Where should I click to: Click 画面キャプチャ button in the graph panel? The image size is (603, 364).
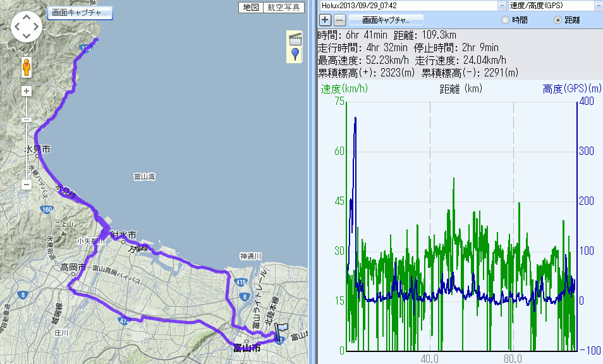coord(383,20)
